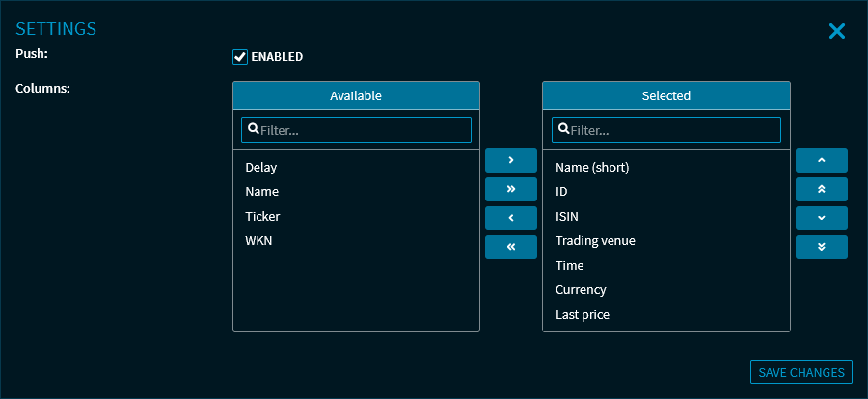868x399 pixels.
Task: Select Last price in Selected list
Action: pos(583,315)
